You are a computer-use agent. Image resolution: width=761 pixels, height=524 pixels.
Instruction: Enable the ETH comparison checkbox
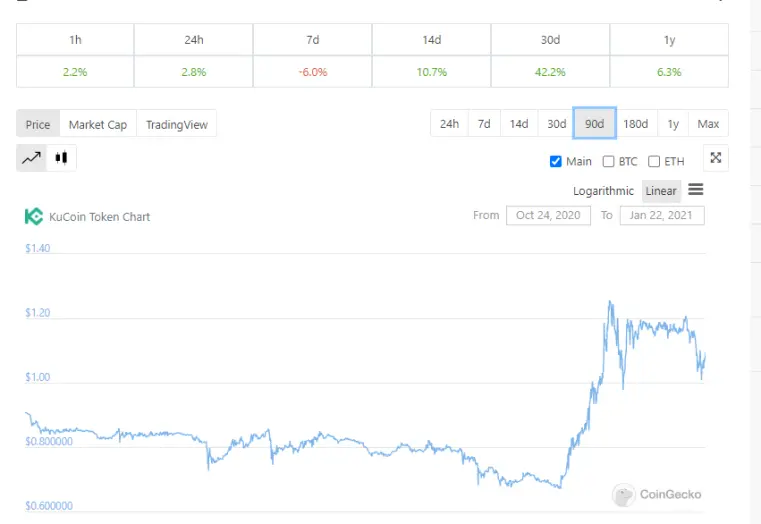point(654,162)
